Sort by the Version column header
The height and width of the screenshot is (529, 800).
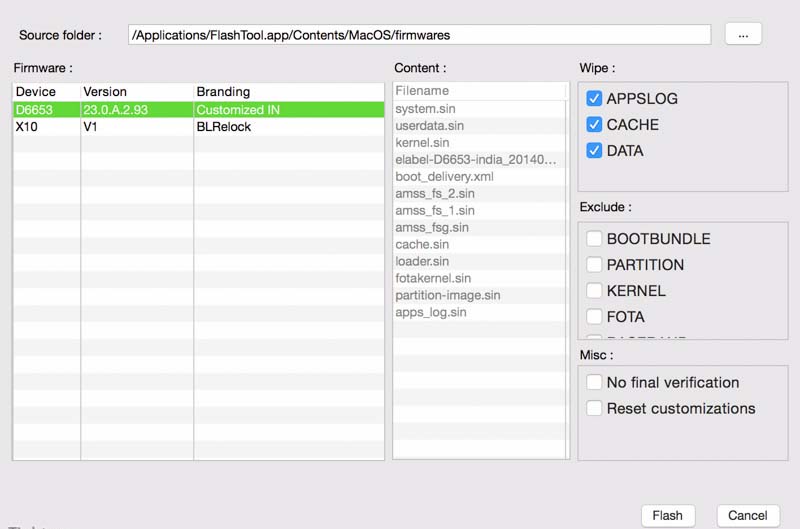coord(137,92)
